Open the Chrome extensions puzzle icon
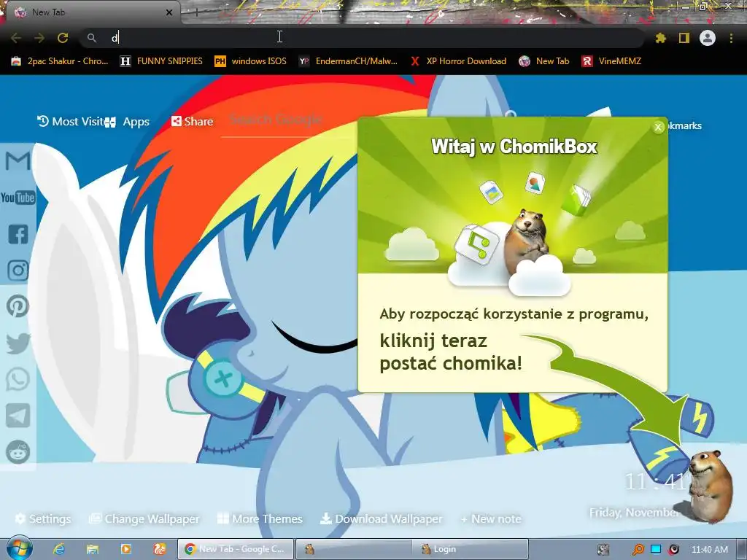The width and height of the screenshot is (747, 560). 660,38
